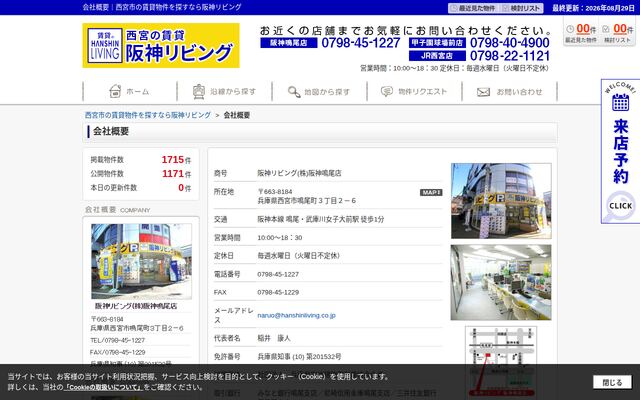Open the お問い合わせ menu item
Viewport: 640px width, 400px height.
509,91
